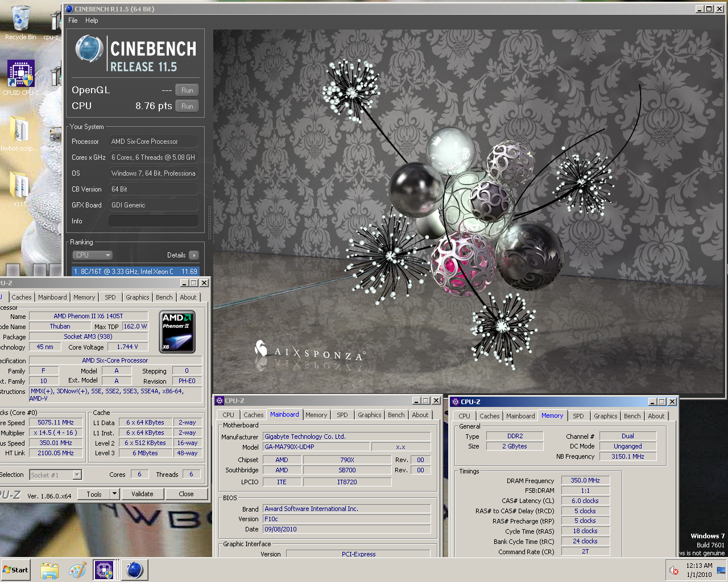Expand the Tools dropdown arrow

pos(114,494)
